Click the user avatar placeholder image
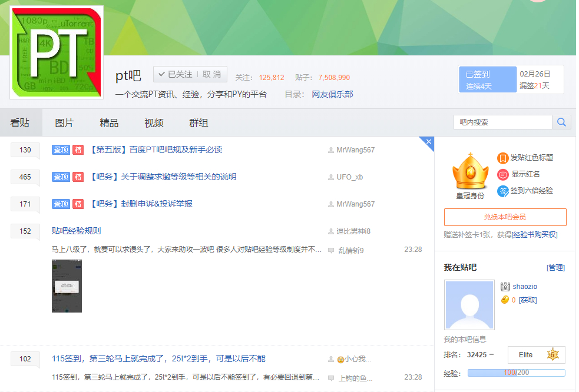 (469, 305)
